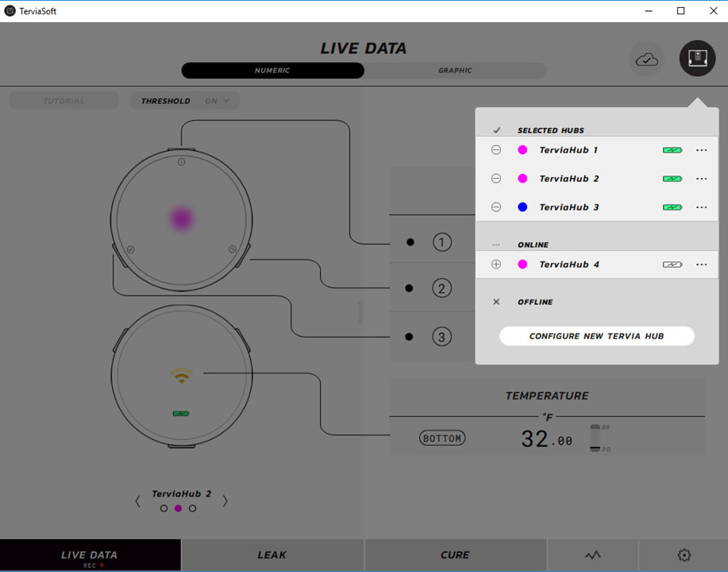Open more options for TerviaHub 2
The height and width of the screenshot is (572, 728).
click(702, 179)
